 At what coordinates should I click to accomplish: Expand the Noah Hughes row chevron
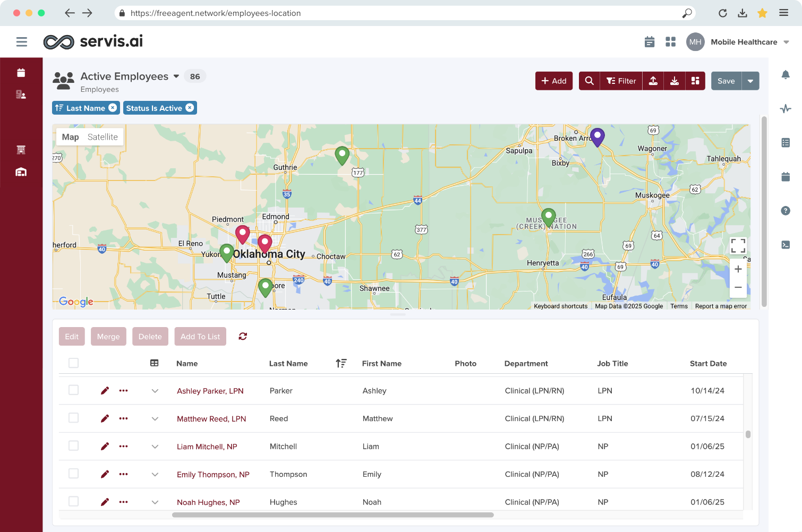pyautogui.click(x=155, y=502)
